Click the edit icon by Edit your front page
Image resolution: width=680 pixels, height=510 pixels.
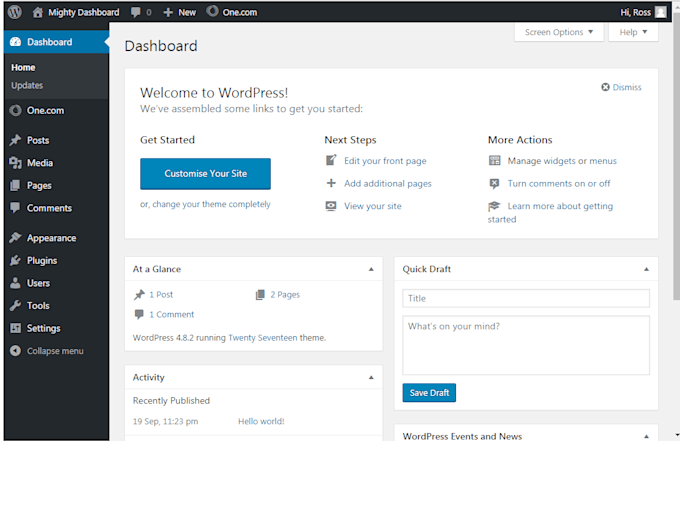331,160
